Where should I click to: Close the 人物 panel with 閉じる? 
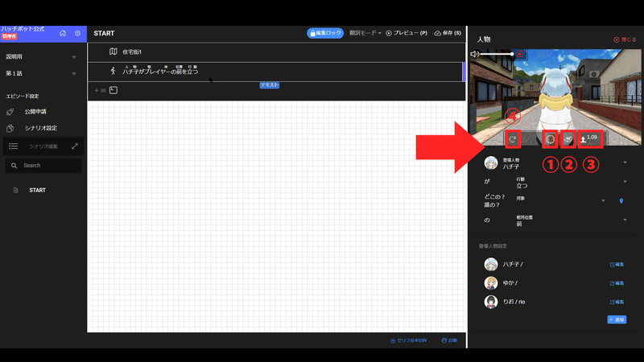[625, 39]
